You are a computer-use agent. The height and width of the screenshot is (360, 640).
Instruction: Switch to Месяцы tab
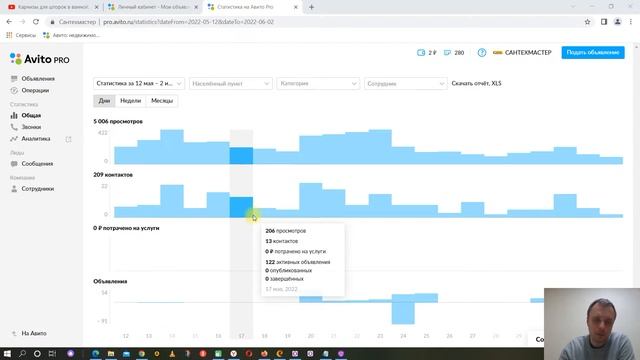point(162,100)
